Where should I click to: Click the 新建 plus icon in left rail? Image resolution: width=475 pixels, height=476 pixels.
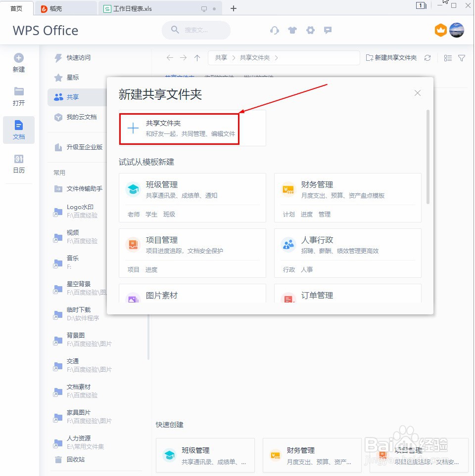pos(18,58)
